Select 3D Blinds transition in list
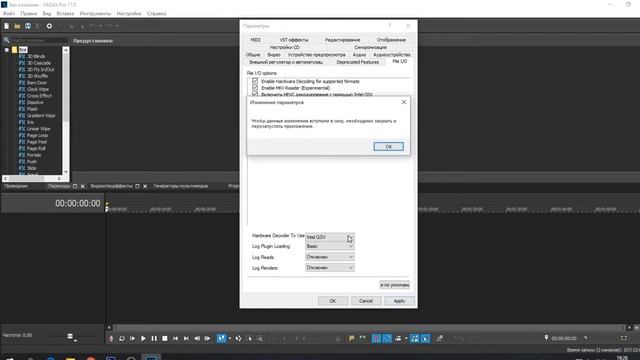Image resolution: width=640 pixels, height=360 pixels. (x=36, y=56)
